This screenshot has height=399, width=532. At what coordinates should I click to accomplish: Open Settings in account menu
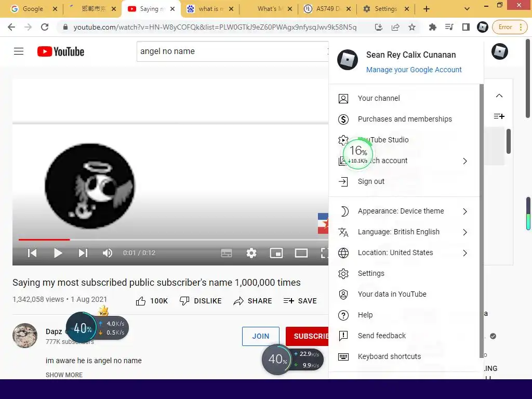tap(404, 273)
